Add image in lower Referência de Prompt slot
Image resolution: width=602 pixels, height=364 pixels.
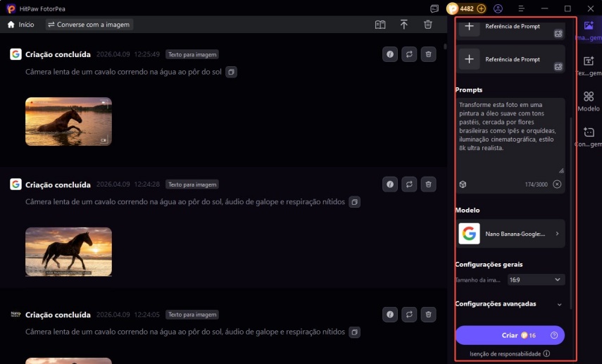(x=469, y=59)
